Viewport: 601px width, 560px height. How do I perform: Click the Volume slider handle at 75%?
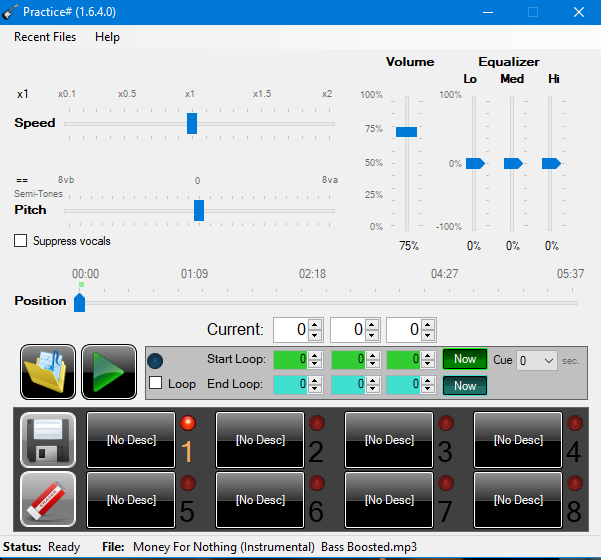click(x=407, y=132)
